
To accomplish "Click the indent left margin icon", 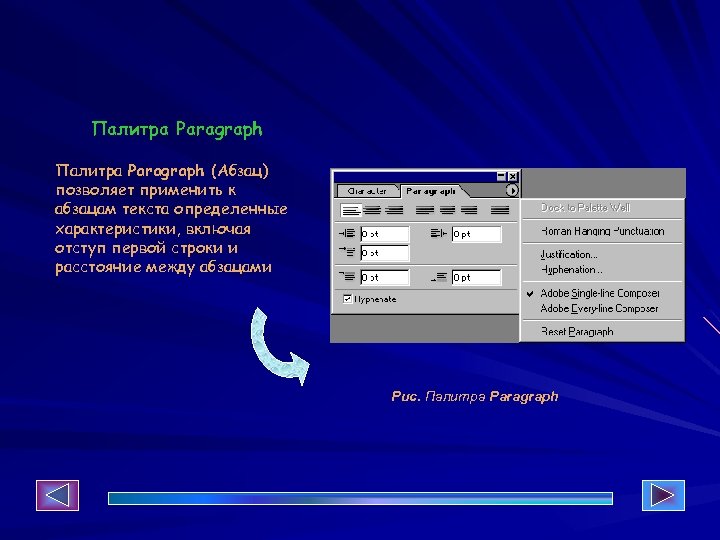I will [347, 234].
